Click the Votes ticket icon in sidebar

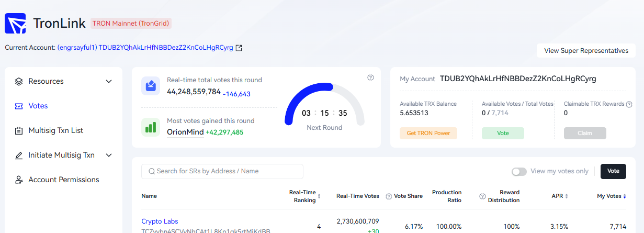pyautogui.click(x=19, y=106)
